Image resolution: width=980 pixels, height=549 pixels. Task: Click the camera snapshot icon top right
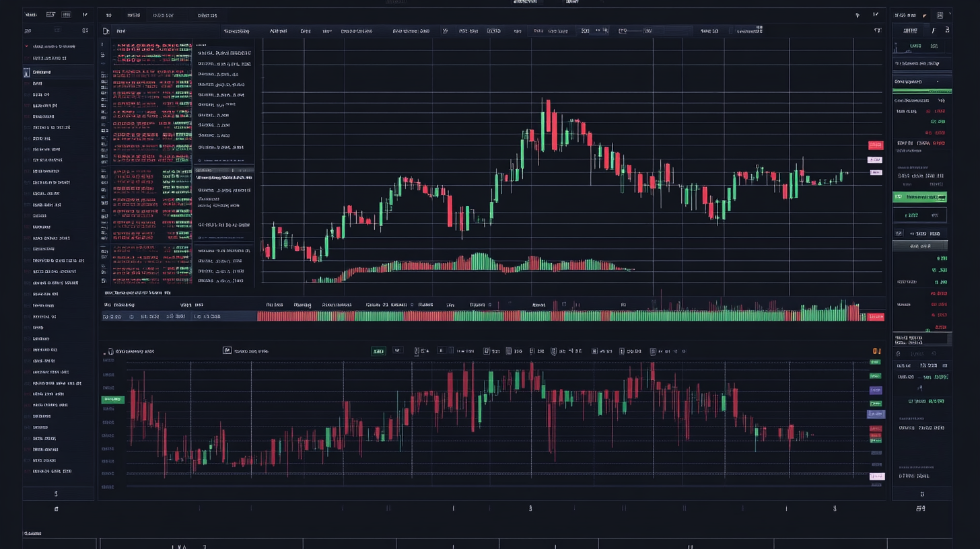(x=857, y=14)
